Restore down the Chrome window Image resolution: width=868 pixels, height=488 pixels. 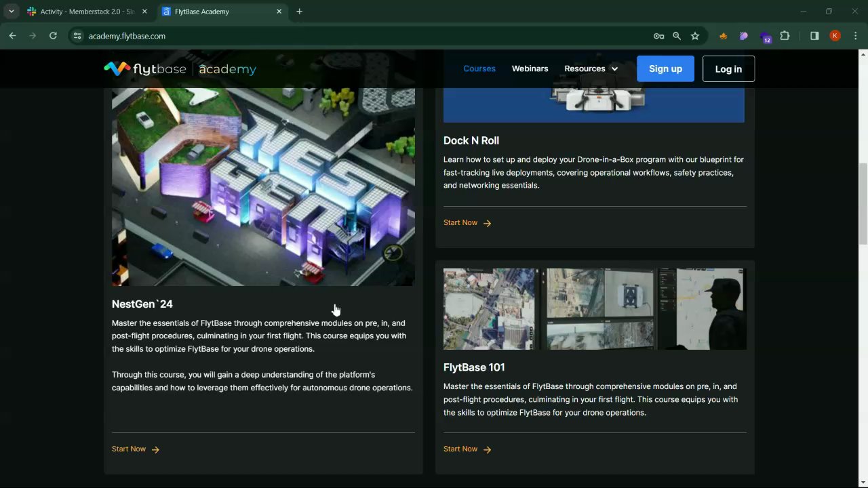click(829, 12)
